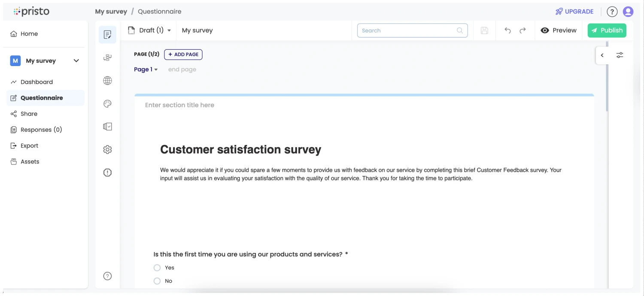Screen dimensions: 644x296
Task: Click the Publish button
Action: [x=607, y=30]
